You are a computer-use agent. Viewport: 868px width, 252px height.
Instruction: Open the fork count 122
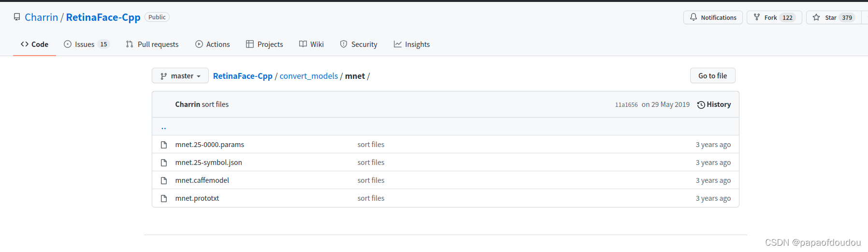pyautogui.click(x=787, y=17)
